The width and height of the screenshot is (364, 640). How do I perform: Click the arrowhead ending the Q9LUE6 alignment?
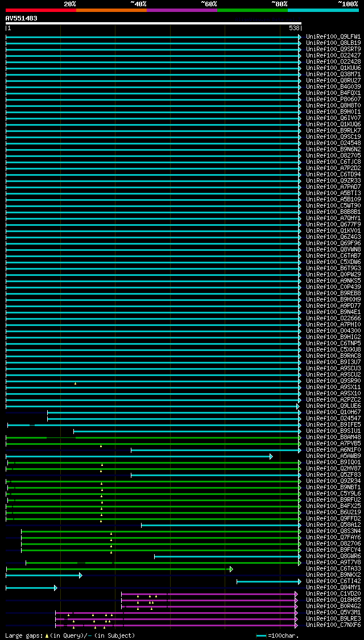click(298, 406)
